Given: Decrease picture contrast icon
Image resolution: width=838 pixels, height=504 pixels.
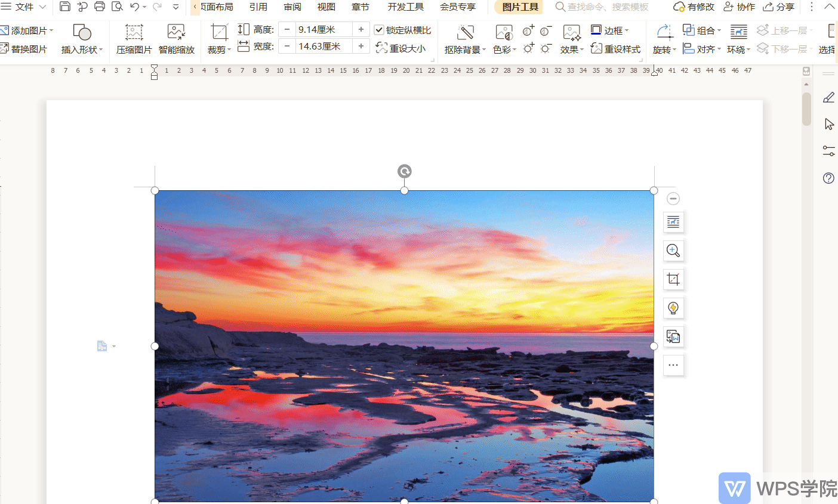Looking at the screenshot, I should coord(546,30).
